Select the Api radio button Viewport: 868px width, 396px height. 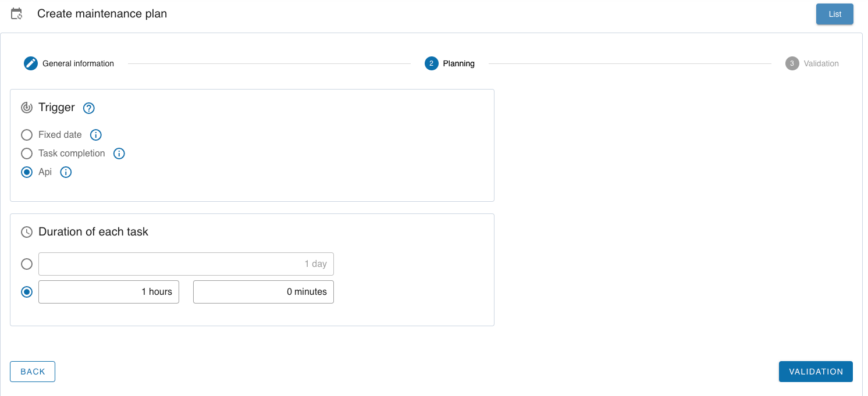point(27,172)
